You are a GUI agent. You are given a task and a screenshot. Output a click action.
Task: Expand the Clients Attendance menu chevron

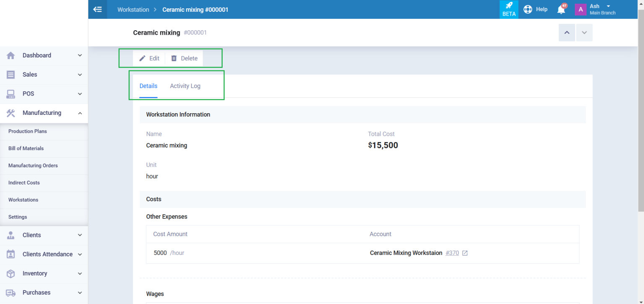pos(80,255)
